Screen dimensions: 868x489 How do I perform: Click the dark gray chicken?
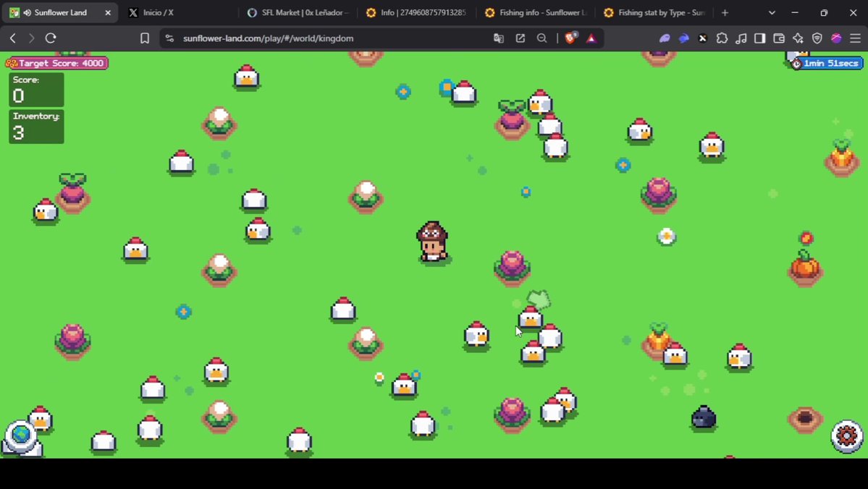point(704,417)
